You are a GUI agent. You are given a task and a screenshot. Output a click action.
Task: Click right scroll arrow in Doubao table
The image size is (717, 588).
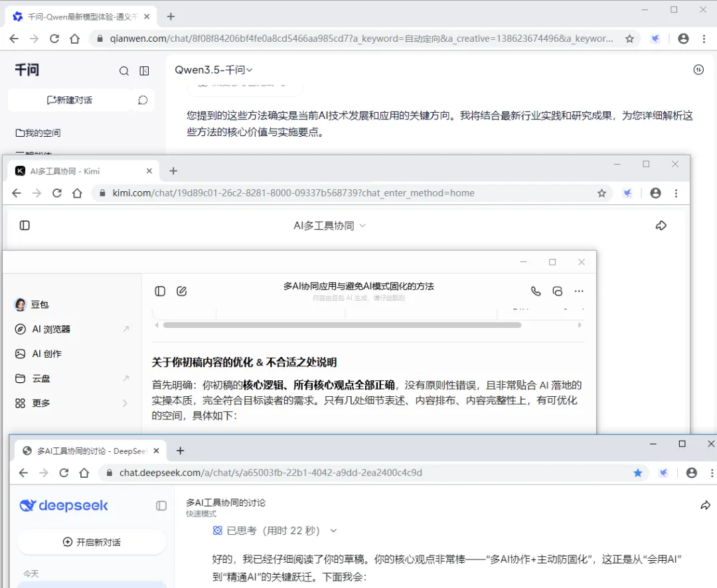tap(580, 325)
